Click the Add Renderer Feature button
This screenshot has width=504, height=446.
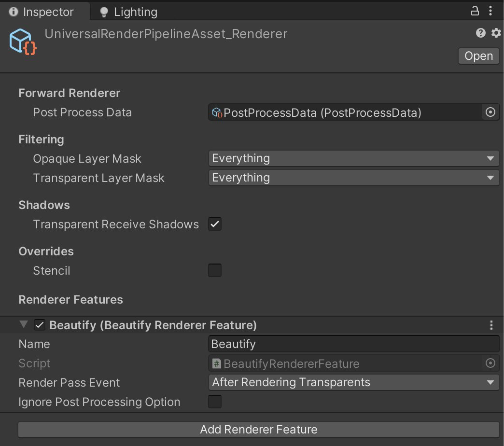[258, 429]
